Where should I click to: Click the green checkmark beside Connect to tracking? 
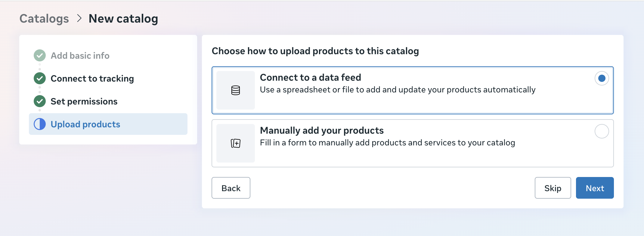pyautogui.click(x=40, y=79)
